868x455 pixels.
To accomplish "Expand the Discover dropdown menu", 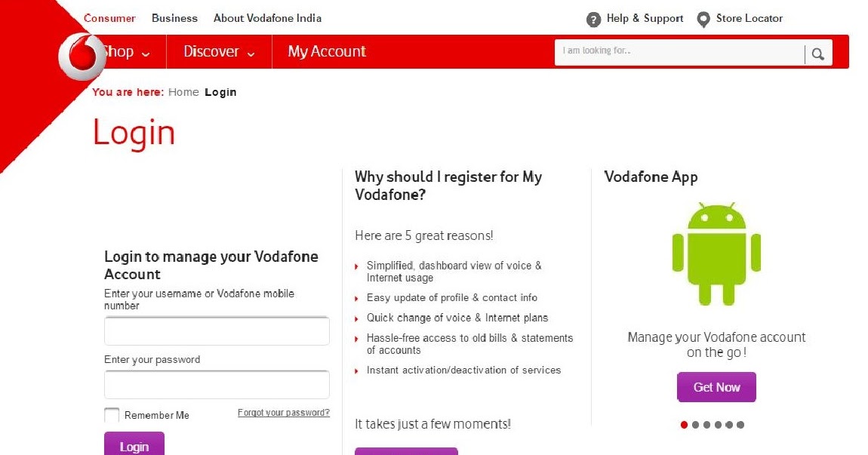I will (x=219, y=51).
